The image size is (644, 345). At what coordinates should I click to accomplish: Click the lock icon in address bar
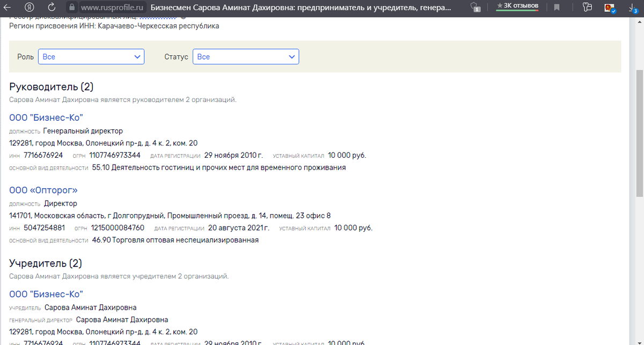[72, 8]
